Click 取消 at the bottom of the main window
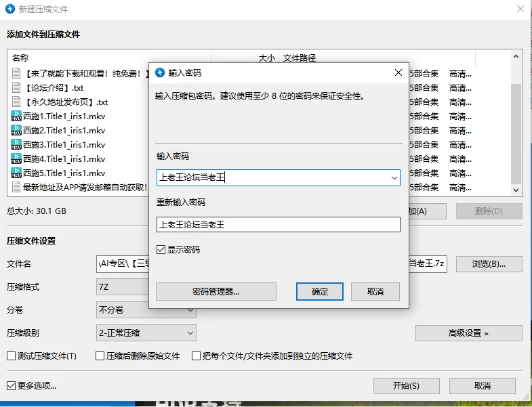The width and height of the screenshot is (532, 407). pos(482,386)
